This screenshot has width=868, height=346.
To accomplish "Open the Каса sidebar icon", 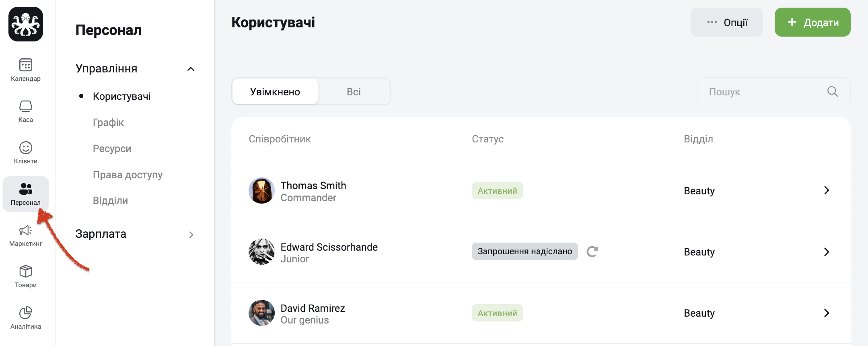I will [x=26, y=106].
